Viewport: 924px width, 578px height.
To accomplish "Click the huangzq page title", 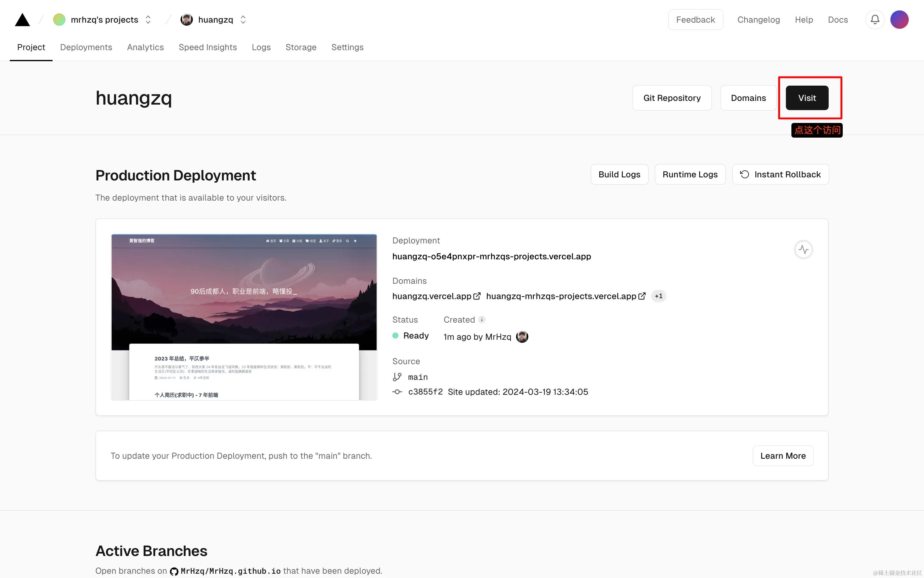I will click(x=134, y=98).
